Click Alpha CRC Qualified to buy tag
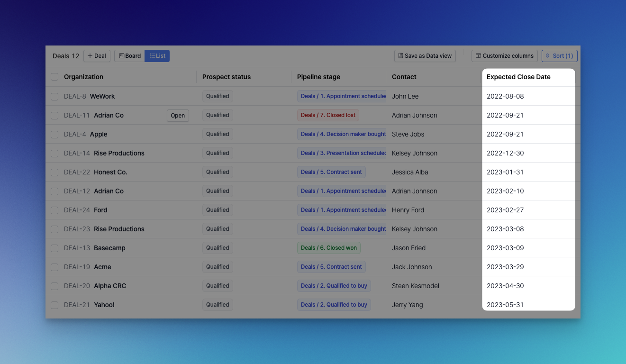 tap(334, 286)
